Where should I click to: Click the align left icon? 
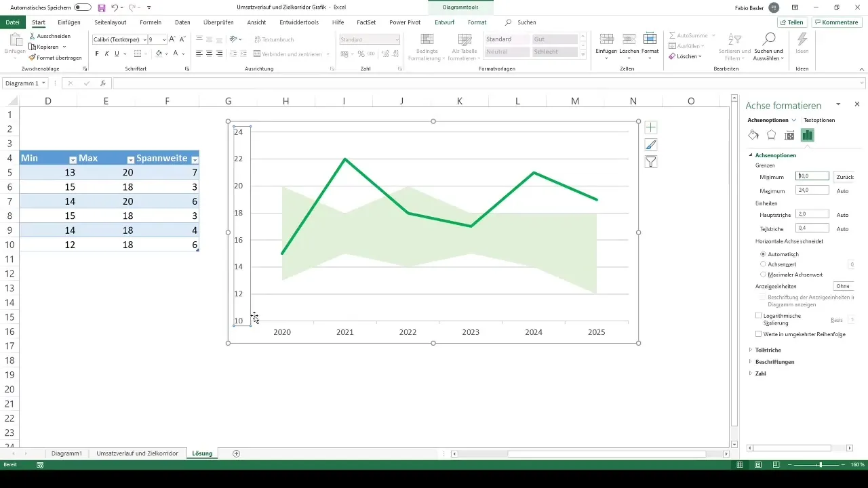[x=199, y=54]
